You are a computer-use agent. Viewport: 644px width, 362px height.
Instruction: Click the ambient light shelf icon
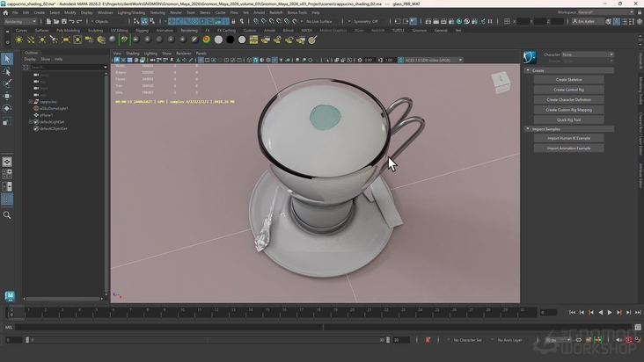[20, 39]
